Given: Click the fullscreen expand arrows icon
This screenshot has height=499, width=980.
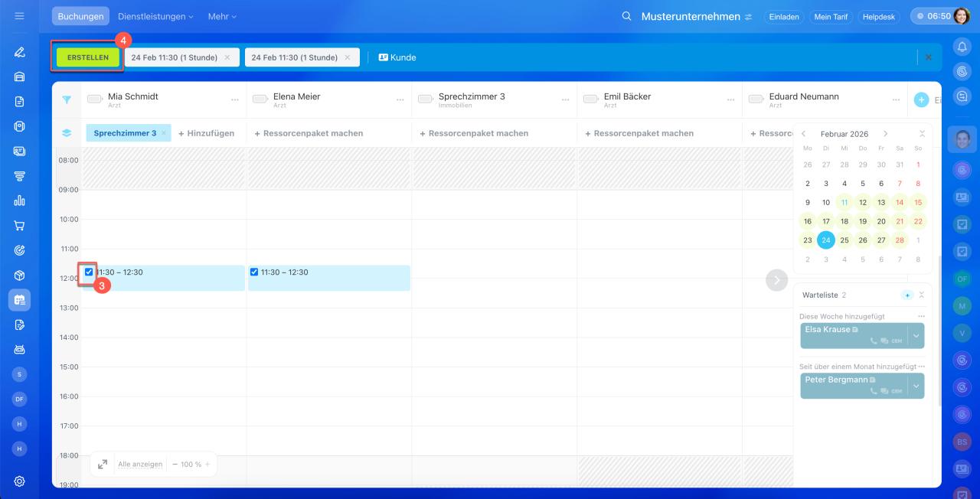Looking at the screenshot, I should pyautogui.click(x=102, y=465).
